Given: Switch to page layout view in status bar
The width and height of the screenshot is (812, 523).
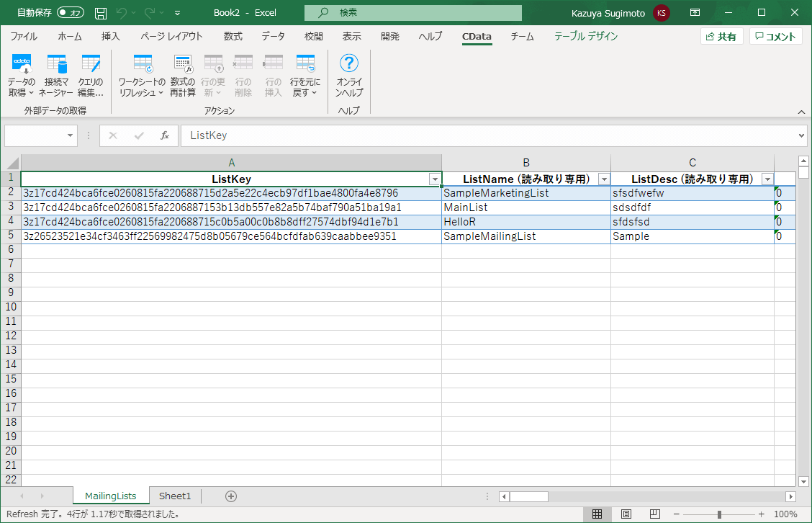Looking at the screenshot, I should [626, 514].
